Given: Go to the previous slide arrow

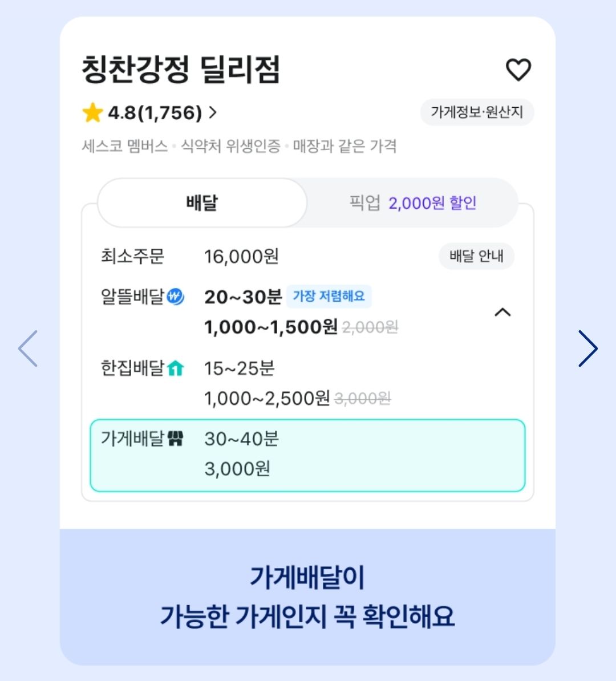Looking at the screenshot, I should [28, 348].
